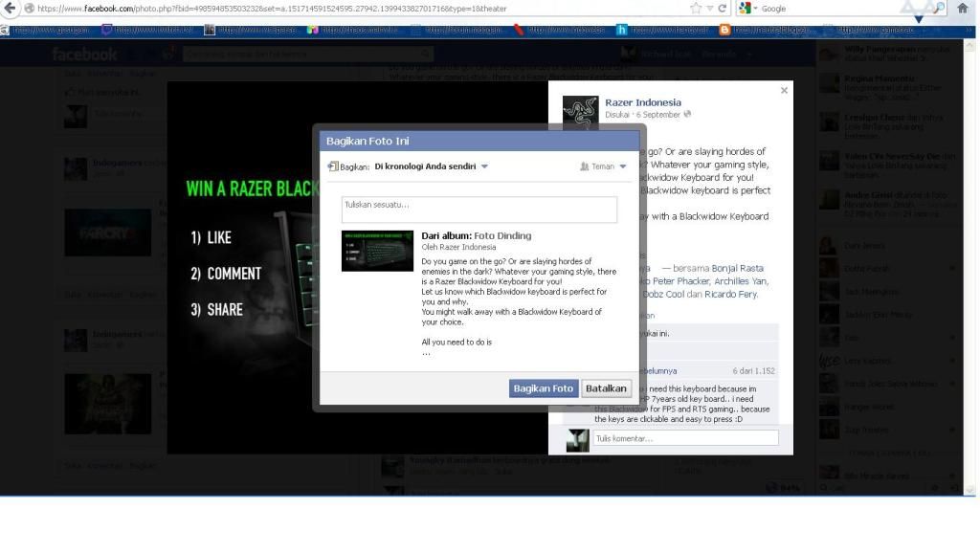Bookmark this page with the star icon
Image resolution: width=980 pixels, height=553 pixels.
[697, 8]
